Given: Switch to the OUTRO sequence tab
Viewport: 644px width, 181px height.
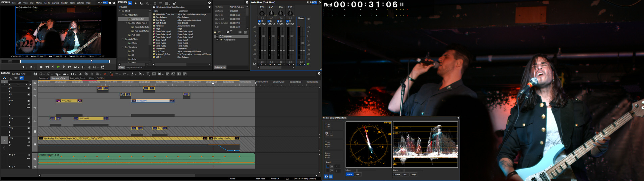Looking at the screenshot, I should tap(100, 78).
